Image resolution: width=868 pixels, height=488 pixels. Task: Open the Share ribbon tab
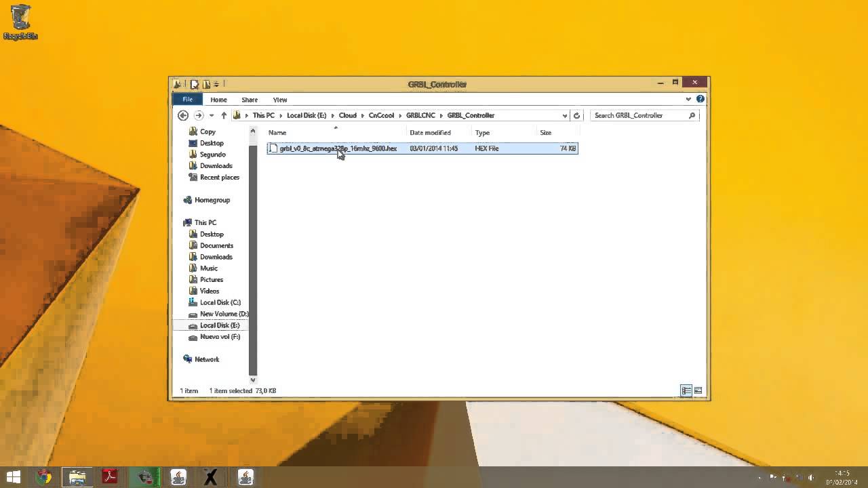pos(250,100)
